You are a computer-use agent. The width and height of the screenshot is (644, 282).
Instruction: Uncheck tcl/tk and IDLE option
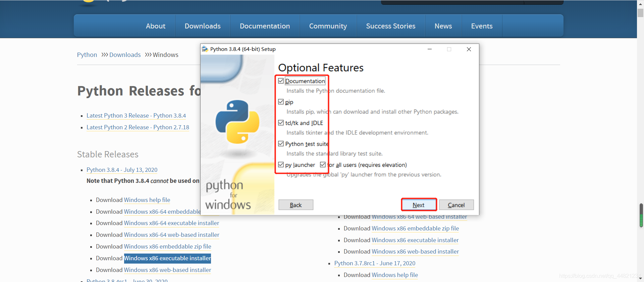click(281, 123)
